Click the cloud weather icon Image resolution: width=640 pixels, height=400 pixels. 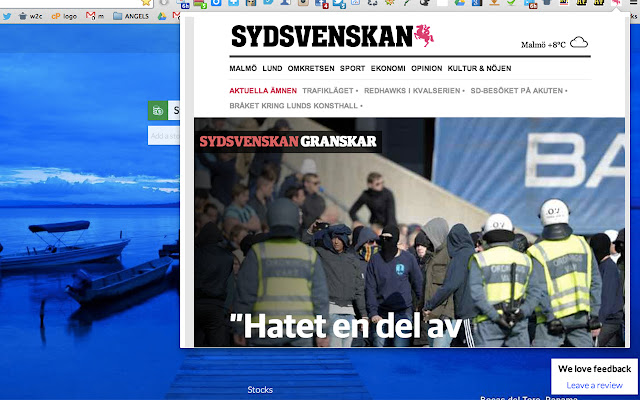pyautogui.click(x=579, y=42)
